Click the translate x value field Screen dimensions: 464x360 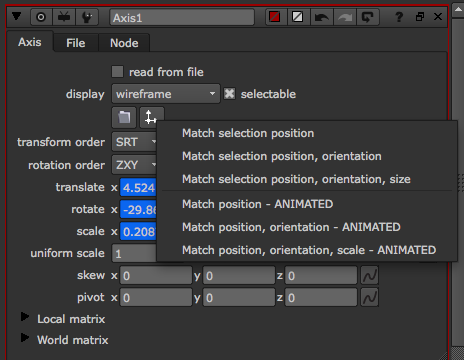click(x=138, y=188)
